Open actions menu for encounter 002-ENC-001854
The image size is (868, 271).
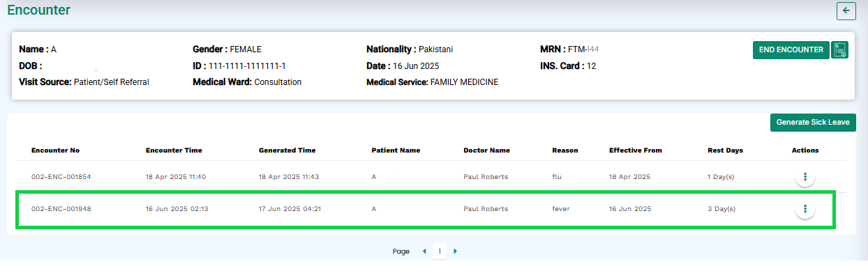click(x=805, y=177)
